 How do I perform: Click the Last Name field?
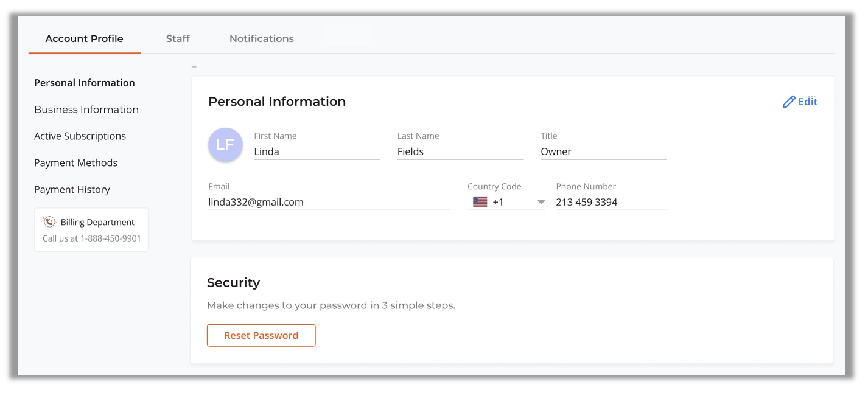460,151
